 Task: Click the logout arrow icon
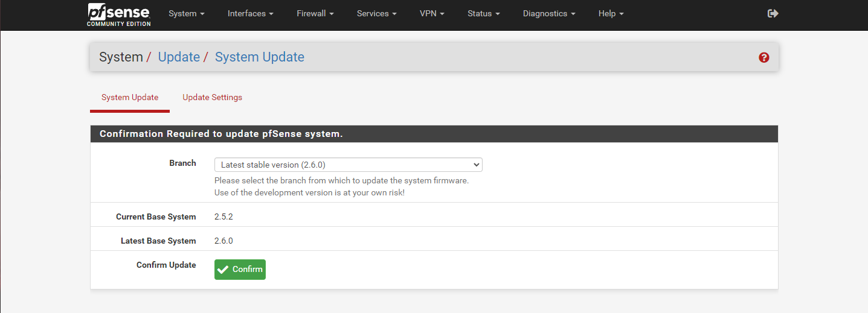tap(773, 13)
